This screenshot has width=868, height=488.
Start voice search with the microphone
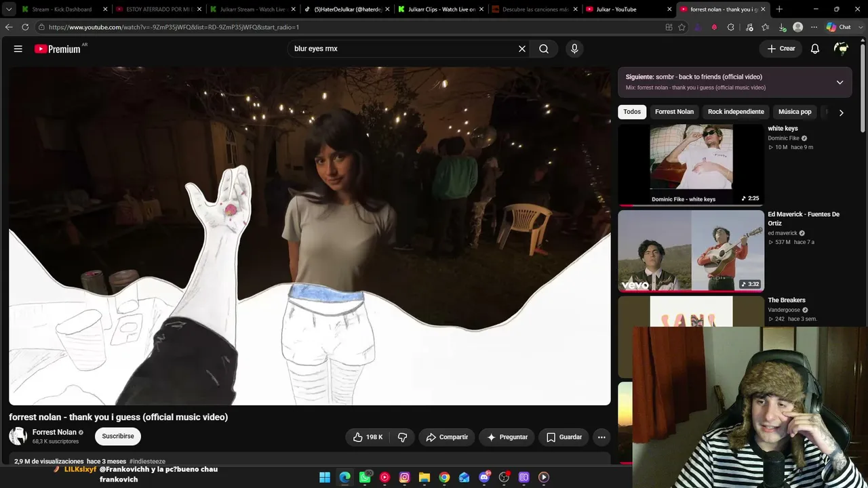click(x=574, y=49)
